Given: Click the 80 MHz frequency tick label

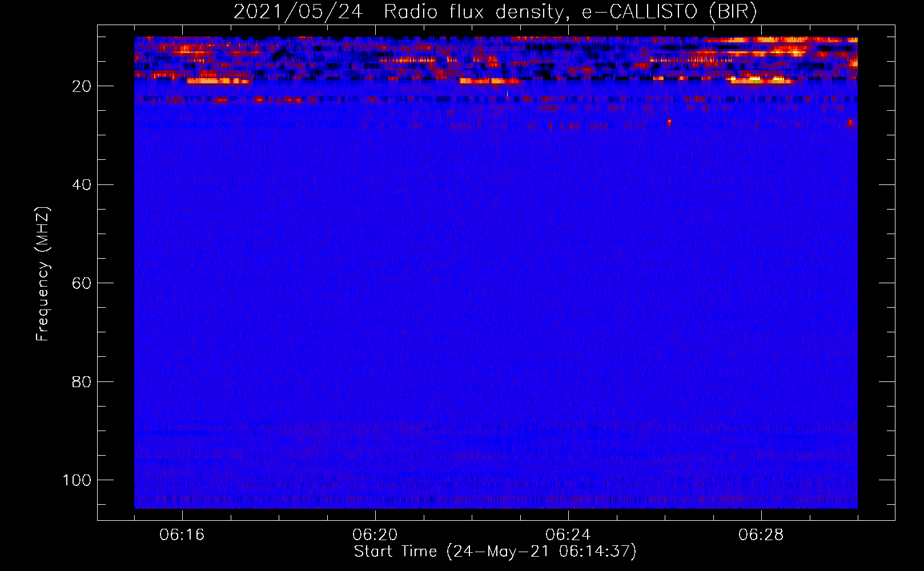Looking at the screenshot, I should click(x=82, y=382).
